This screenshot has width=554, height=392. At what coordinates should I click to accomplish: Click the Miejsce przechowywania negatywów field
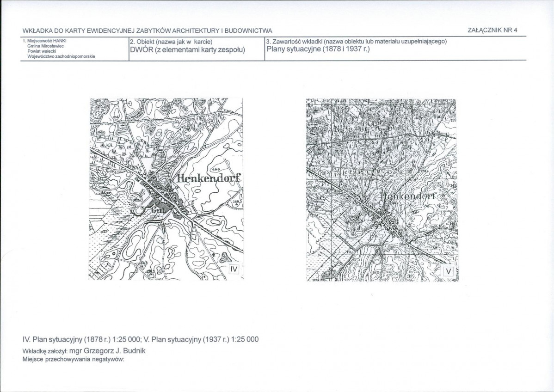click(x=73, y=360)
